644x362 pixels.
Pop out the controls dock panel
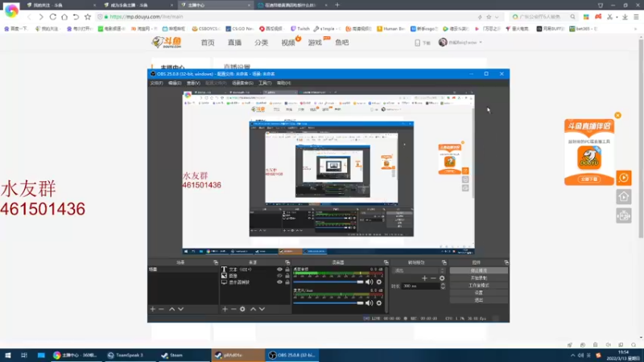pos(506,262)
